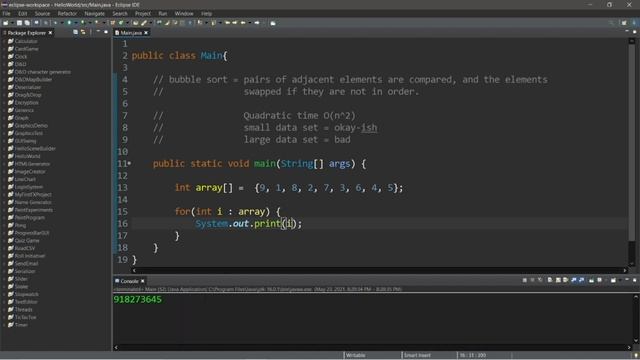Click the Open Console icon

[x=613, y=280]
